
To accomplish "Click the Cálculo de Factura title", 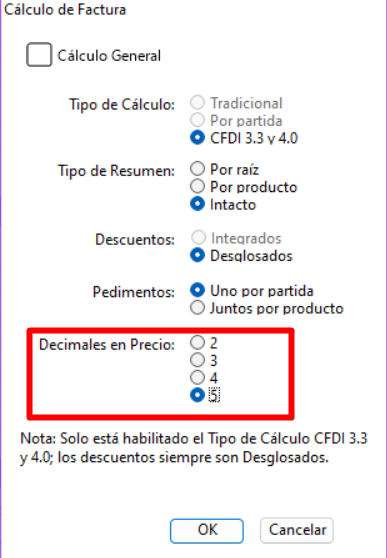I will (x=65, y=10).
